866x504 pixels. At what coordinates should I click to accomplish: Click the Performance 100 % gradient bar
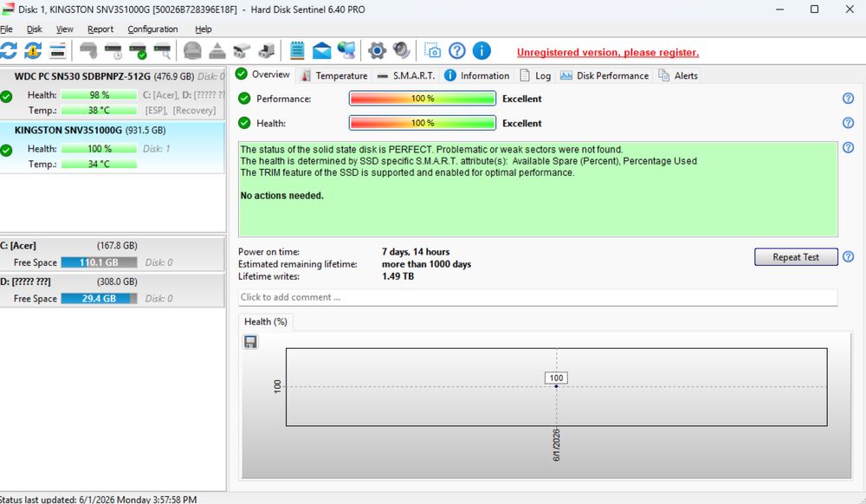click(423, 98)
